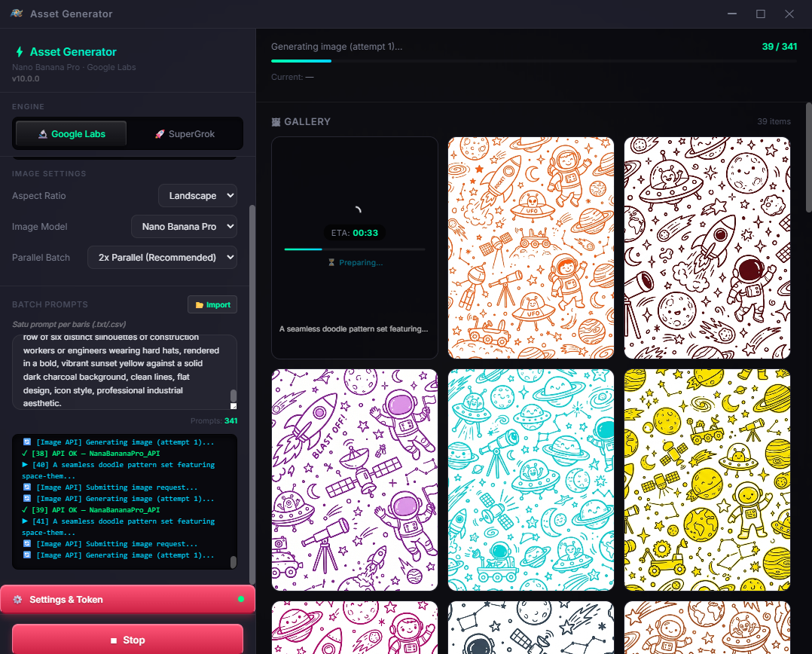
Task: Open the yellow space doodle thumbnail
Action: [x=707, y=479]
